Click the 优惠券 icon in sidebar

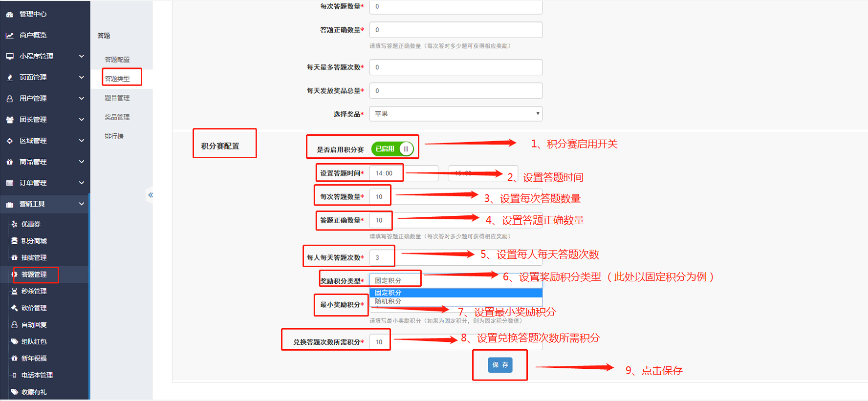point(15,224)
